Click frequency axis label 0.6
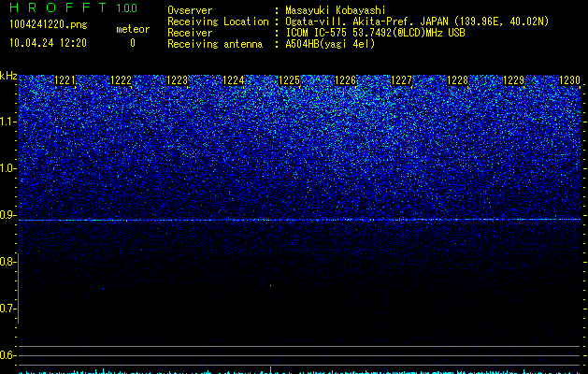Screen dimensions: 588x374 click(x=8, y=355)
